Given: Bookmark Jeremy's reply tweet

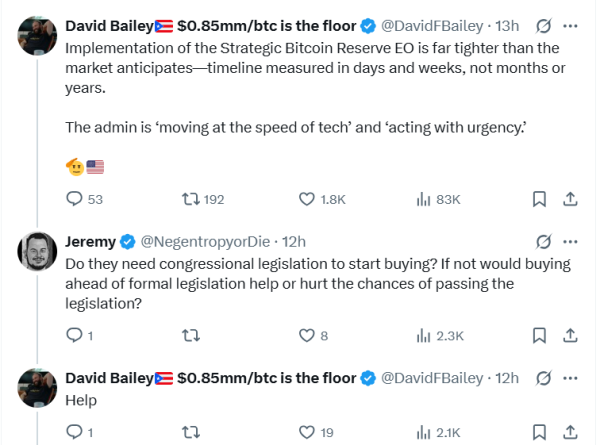Looking at the screenshot, I should [x=539, y=336].
